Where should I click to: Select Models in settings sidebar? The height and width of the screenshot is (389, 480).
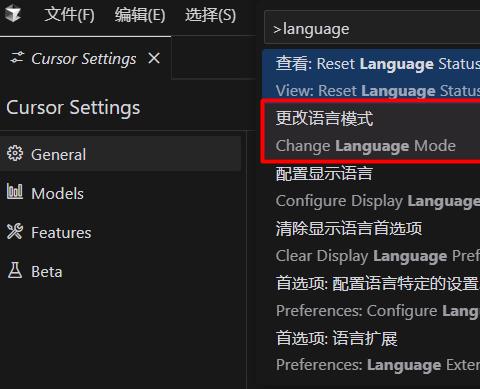click(120, 193)
